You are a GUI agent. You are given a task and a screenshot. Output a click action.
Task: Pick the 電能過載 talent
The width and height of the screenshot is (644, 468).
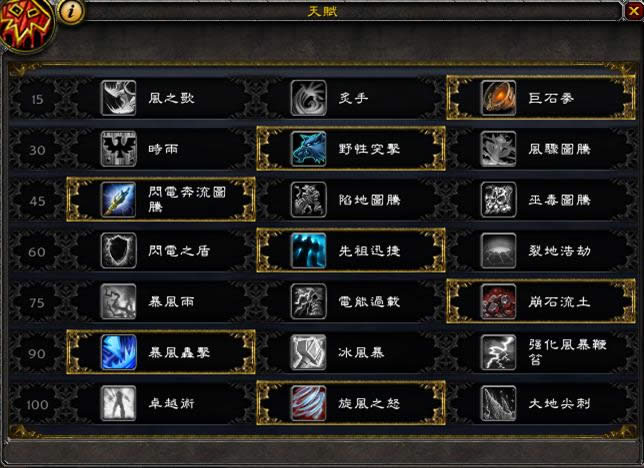click(351, 302)
